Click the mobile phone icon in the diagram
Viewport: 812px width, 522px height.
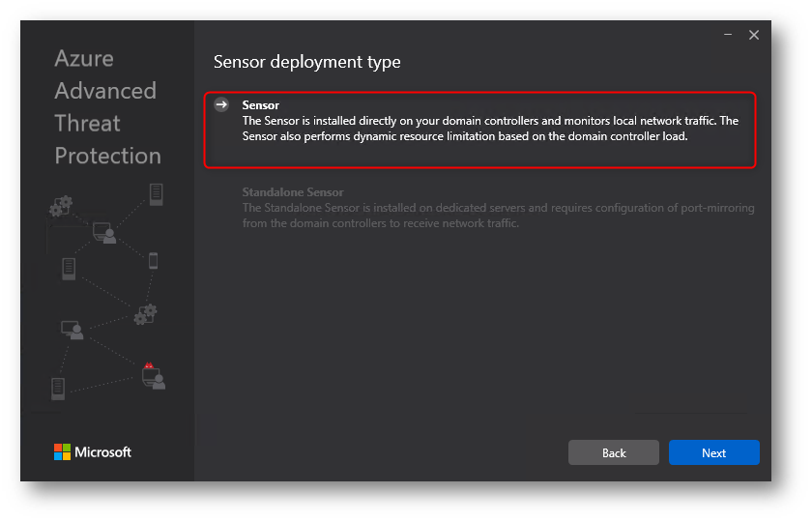tap(153, 260)
